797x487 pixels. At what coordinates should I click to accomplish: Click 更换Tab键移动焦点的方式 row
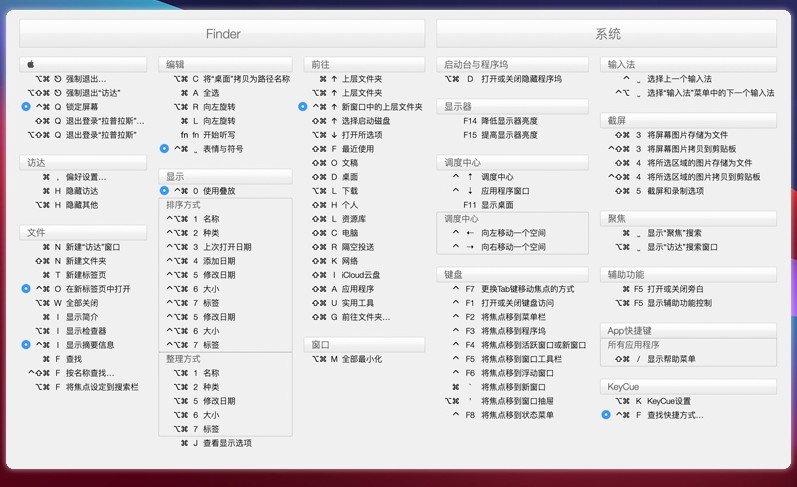(x=513, y=289)
